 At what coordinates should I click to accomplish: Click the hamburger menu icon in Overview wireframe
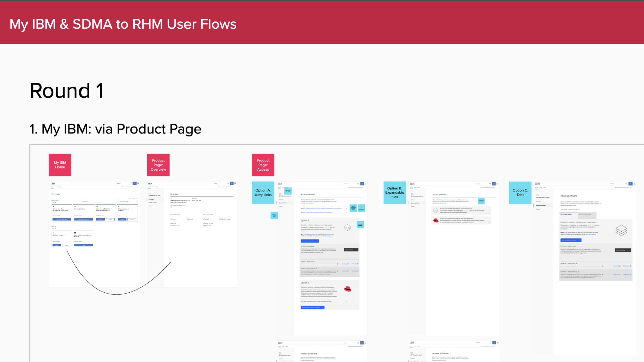(x=235, y=184)
